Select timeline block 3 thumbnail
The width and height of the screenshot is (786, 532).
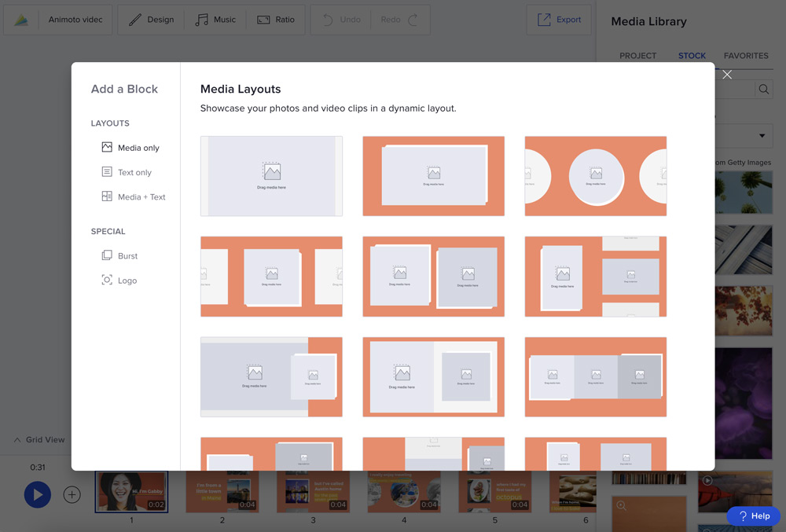pos(313,492)
